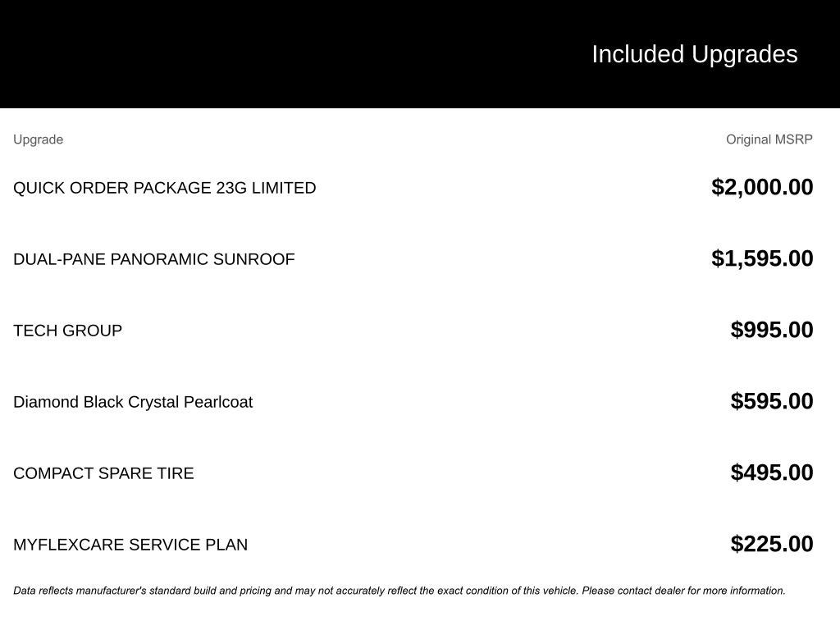The width and height of the screenshot is (840, 630).
Task: Click the $995.00 price
Action: tap(772, 330)
